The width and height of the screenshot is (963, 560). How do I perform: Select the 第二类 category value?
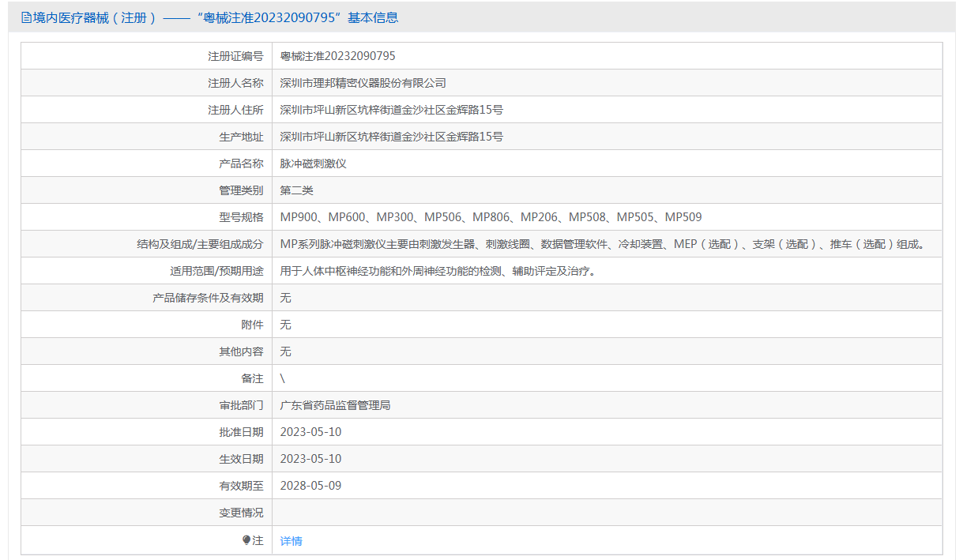pyautogui.click(x=297, y=190)
